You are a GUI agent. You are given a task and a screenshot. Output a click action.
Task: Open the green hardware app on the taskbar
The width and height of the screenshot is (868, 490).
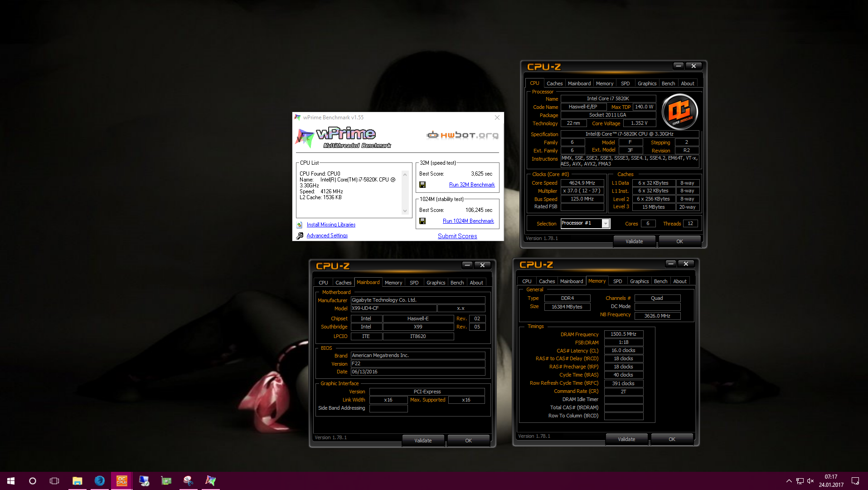(166, 481)
